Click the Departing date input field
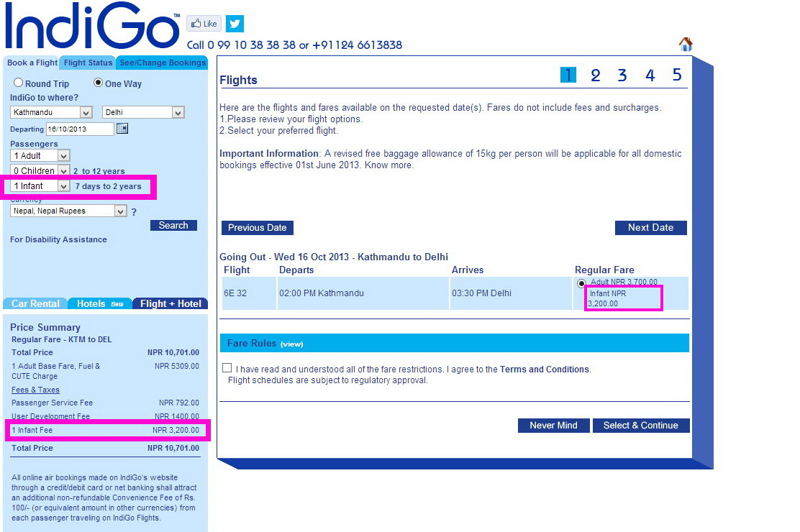Viewport: 800px width, 532px height. 80,129
